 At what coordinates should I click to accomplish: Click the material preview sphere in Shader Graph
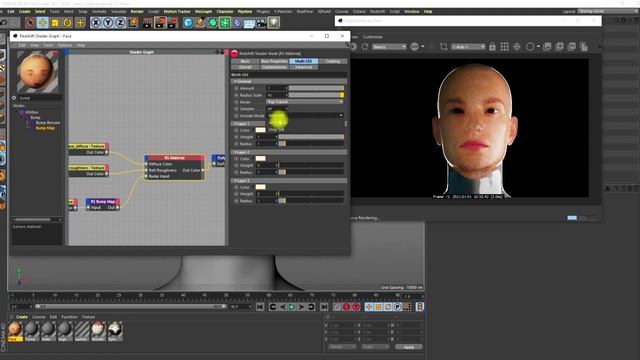coord(37,72)
